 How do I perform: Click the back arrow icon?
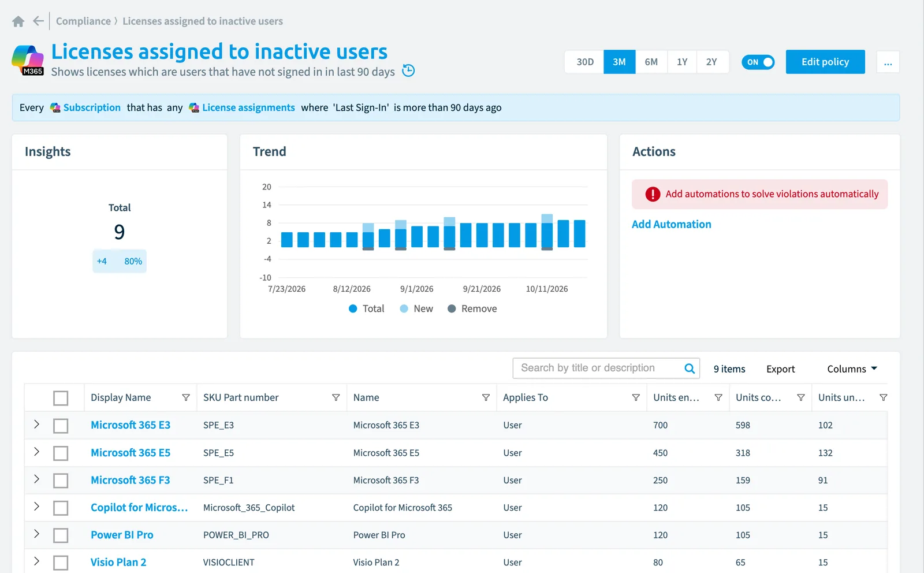click(38, 21)
